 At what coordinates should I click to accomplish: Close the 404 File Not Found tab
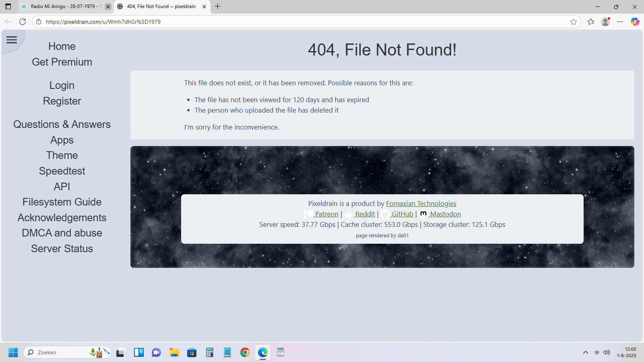pos(204,6)
